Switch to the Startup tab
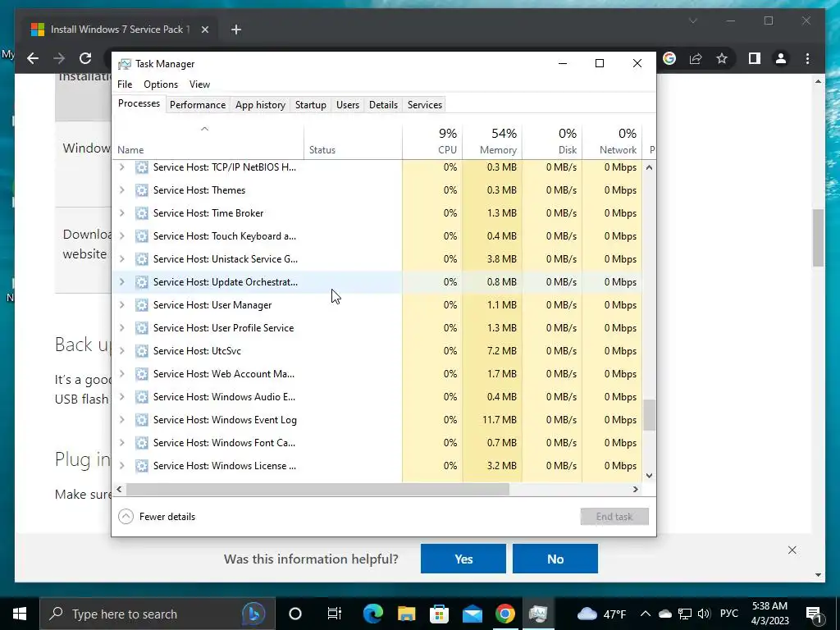Screen dimensions: 840x630 click(311, 105)
